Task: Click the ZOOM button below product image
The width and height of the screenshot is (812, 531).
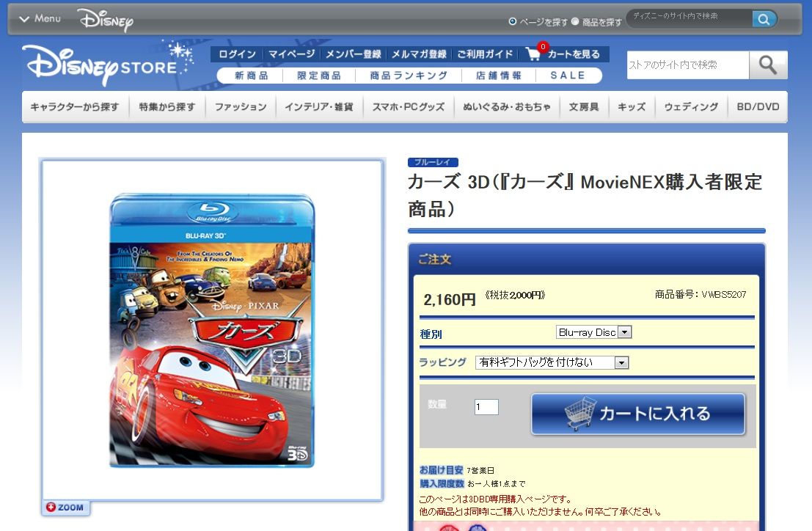Action: pos(65,508)
